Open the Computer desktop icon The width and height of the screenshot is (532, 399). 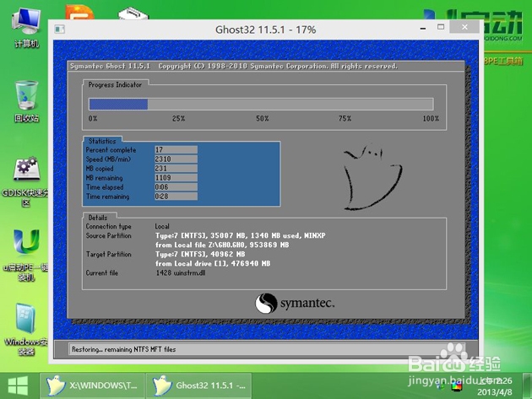(26, 28)
